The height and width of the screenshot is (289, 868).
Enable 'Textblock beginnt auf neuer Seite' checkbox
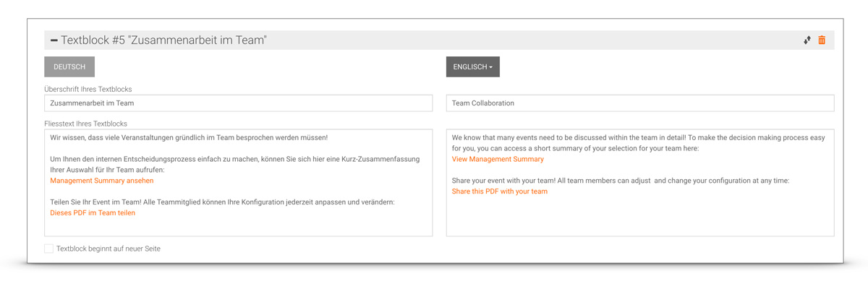48,249
